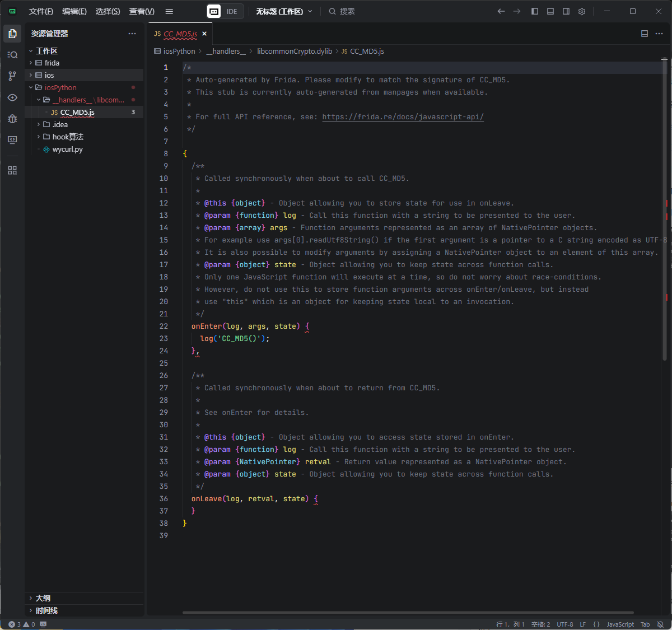Toggle the primary side bar layout

point(535,11)
